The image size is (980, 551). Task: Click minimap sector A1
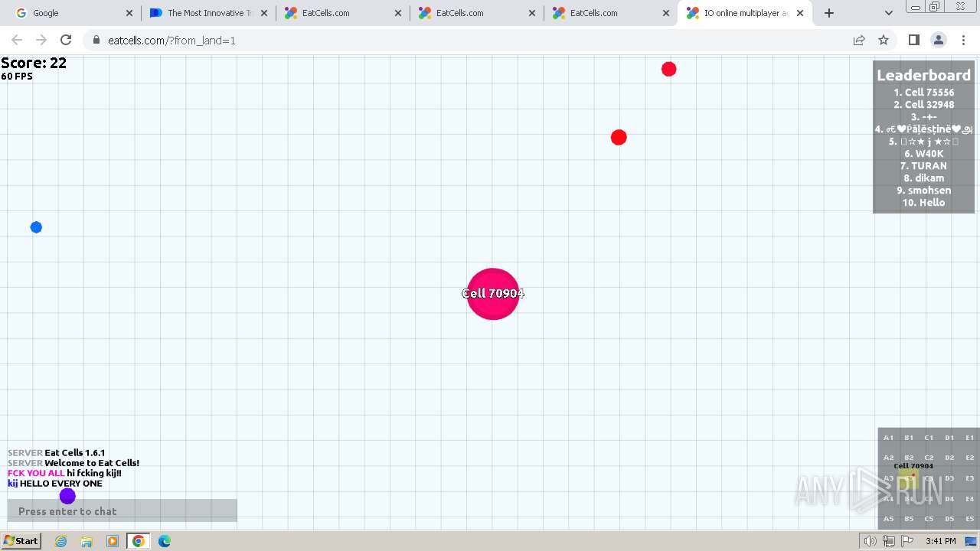click(888, 438)
